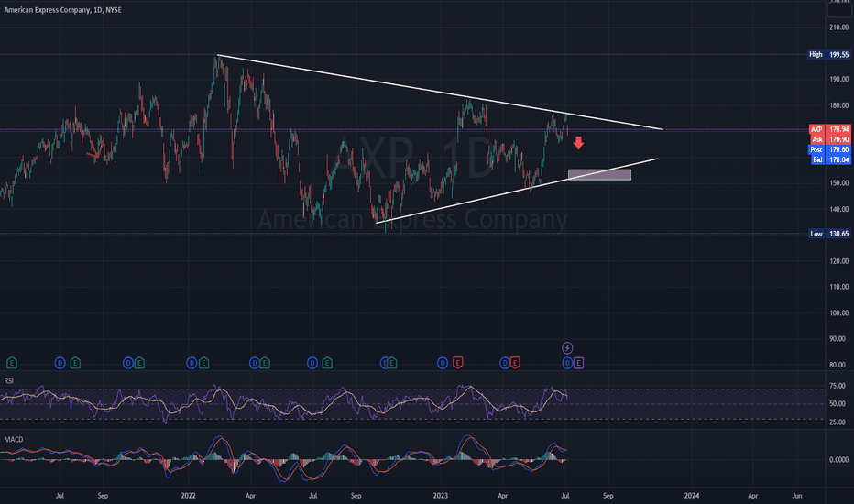
Task: Click the RSI indicator label
Action: (9, 381)
